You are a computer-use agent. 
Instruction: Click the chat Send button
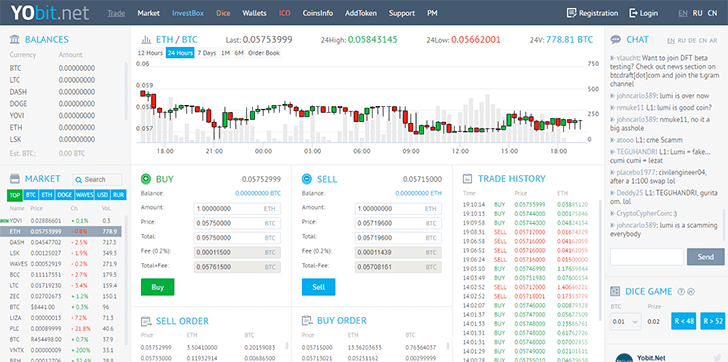coord(706,257)
